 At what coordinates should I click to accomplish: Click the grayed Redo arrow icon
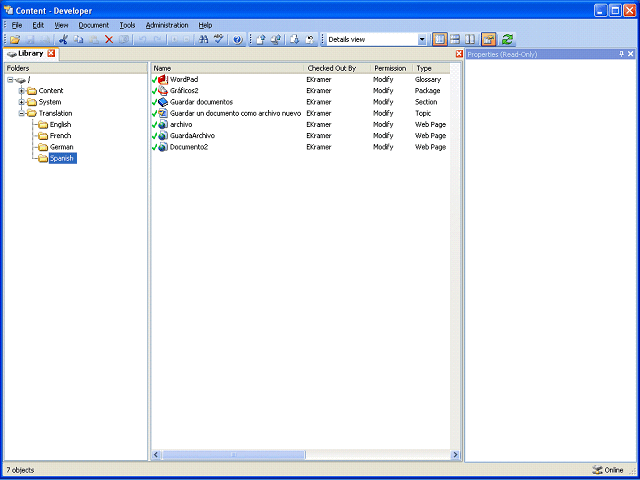tap(158, 40)
